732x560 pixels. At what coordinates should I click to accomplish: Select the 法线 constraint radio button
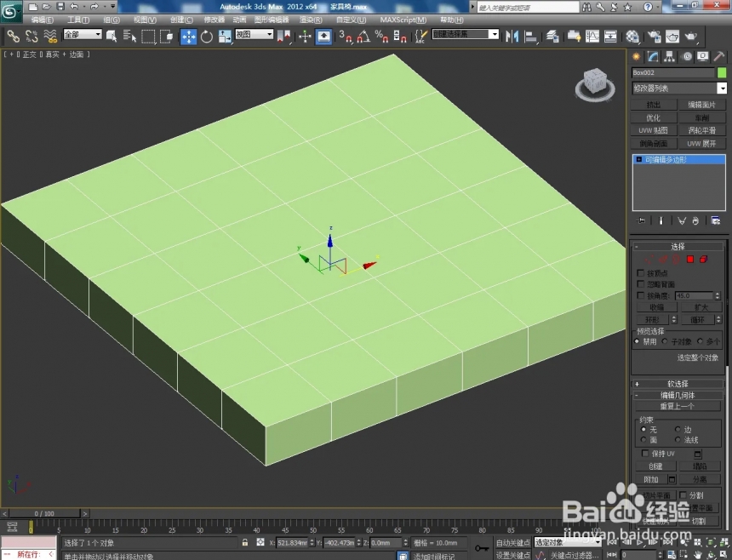tap(678, 440)
